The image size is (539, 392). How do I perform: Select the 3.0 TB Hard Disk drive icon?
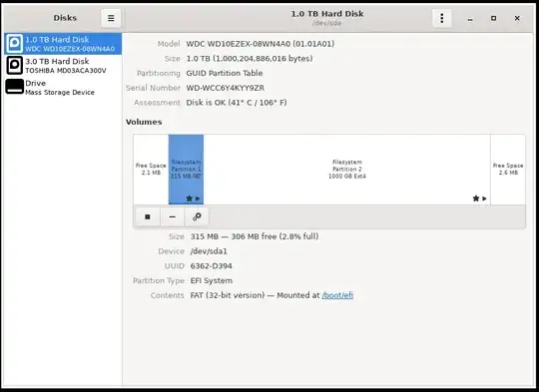14,65
